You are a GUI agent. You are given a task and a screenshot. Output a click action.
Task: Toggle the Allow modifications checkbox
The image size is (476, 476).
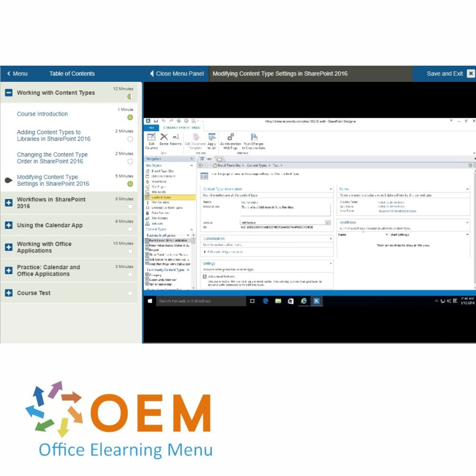click(x=205, y=276)
